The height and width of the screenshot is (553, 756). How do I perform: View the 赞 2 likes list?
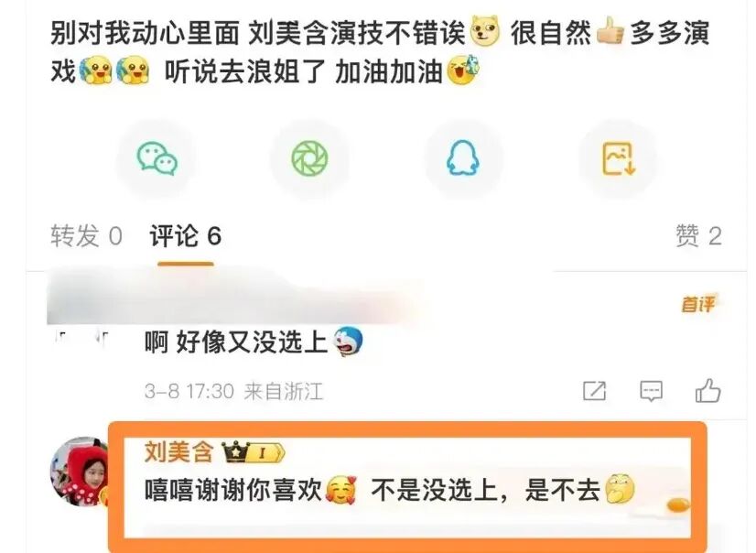point(698,236)
